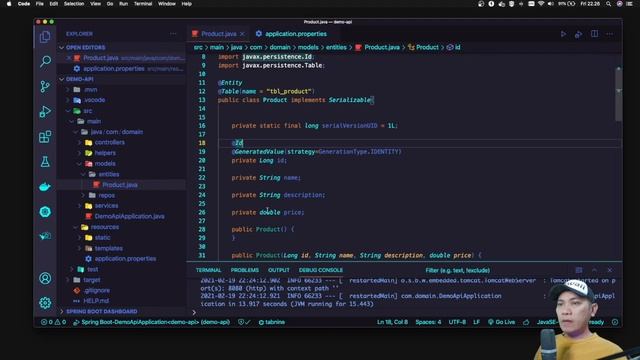Open Source Control view

click(x=45, y=87)
